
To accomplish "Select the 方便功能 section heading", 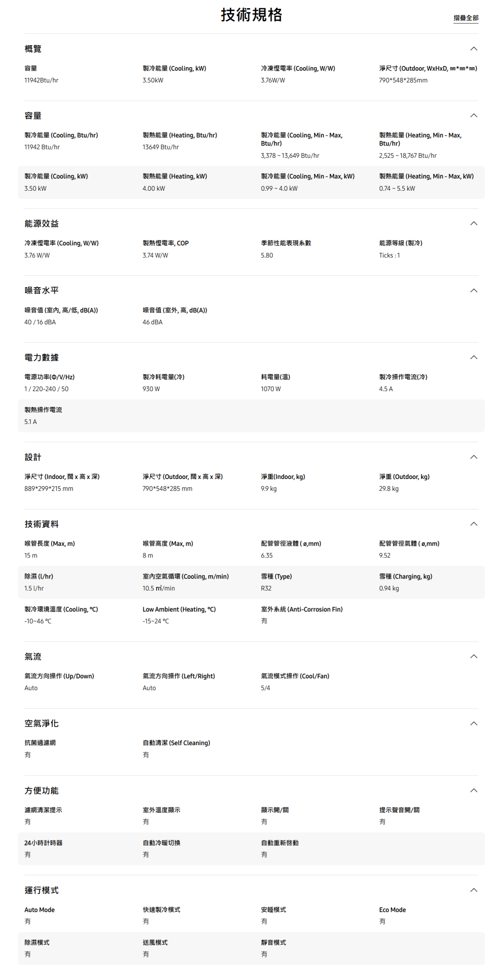I will point(41,791).
